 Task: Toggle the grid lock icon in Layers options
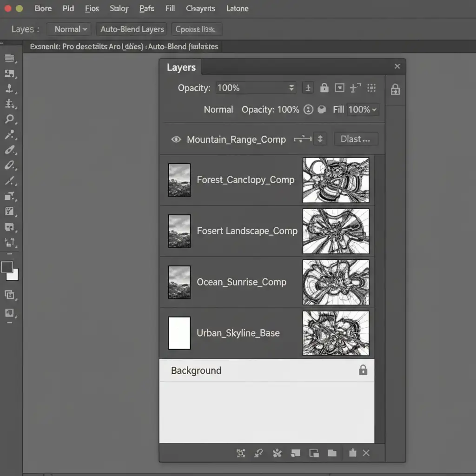pyautogui.click(x=371, y=88)
